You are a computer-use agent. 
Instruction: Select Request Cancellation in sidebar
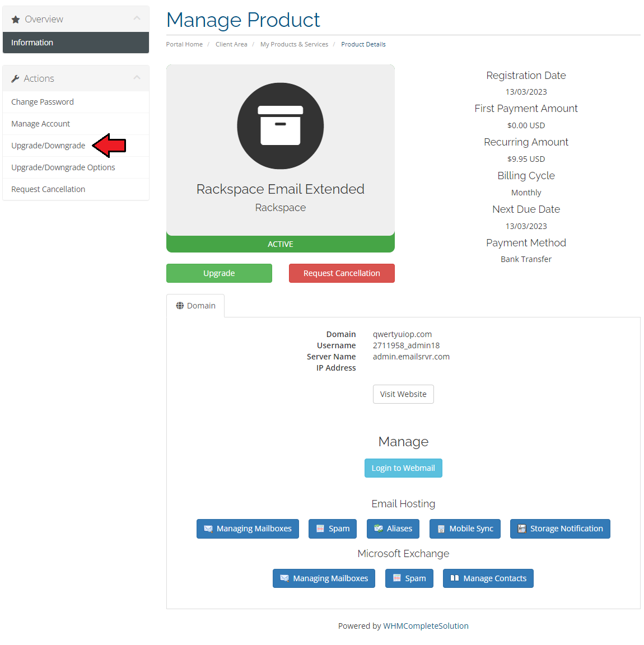click(76, 189)
